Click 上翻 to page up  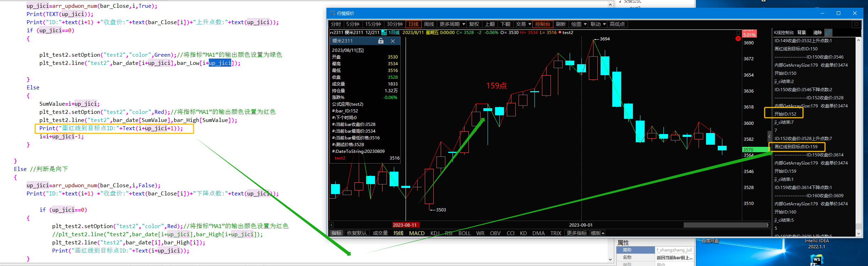(490, 24)
